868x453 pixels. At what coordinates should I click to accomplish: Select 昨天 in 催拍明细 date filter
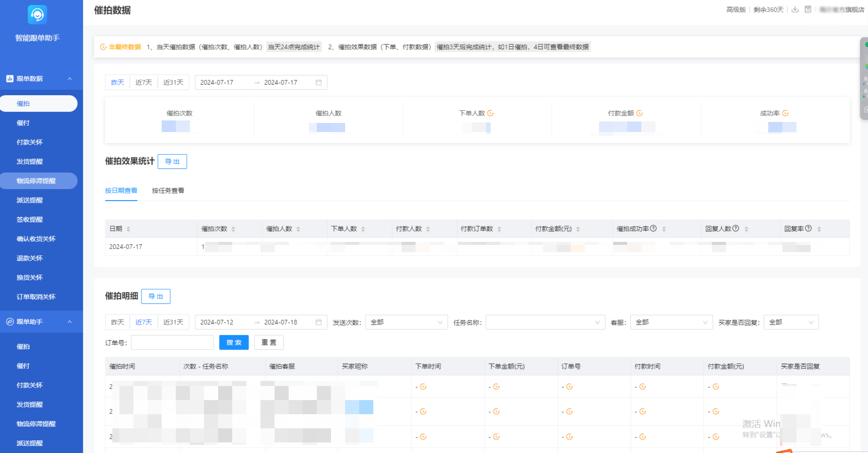tap(117, 322)
